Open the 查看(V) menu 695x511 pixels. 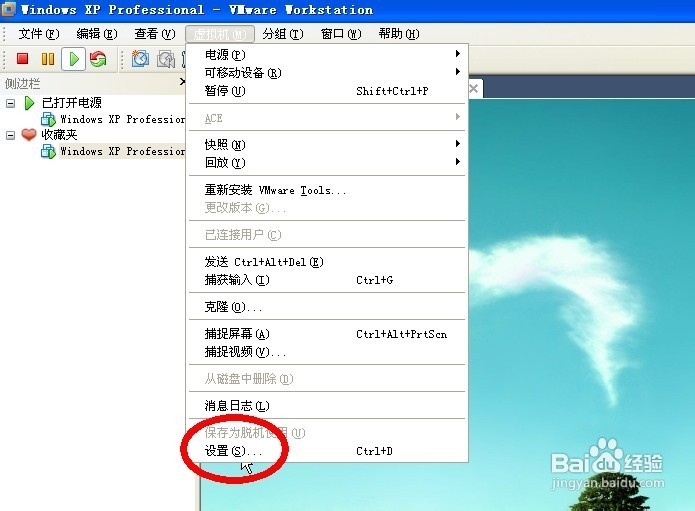click(155, 34)
